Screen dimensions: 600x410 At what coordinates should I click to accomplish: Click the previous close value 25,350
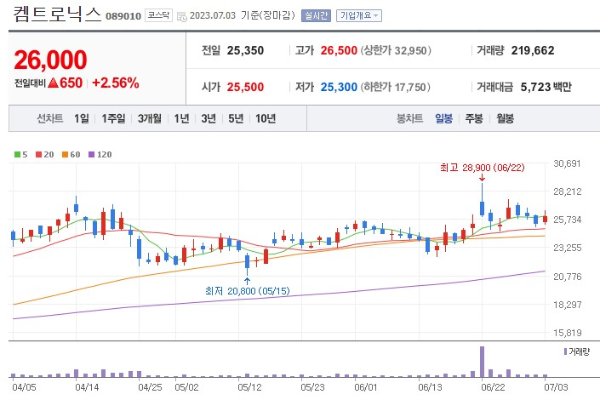(245, 51)
